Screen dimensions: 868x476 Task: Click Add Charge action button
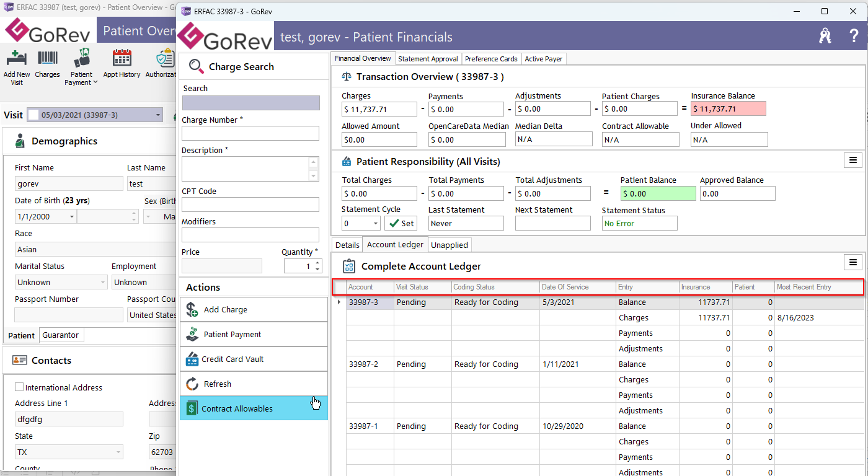254,309
